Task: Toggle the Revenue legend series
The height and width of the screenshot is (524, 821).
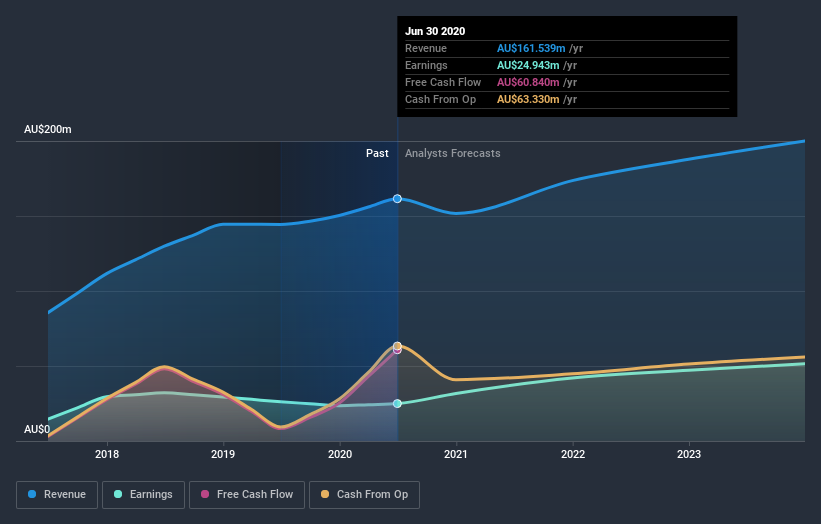Action: click(57, 495)
